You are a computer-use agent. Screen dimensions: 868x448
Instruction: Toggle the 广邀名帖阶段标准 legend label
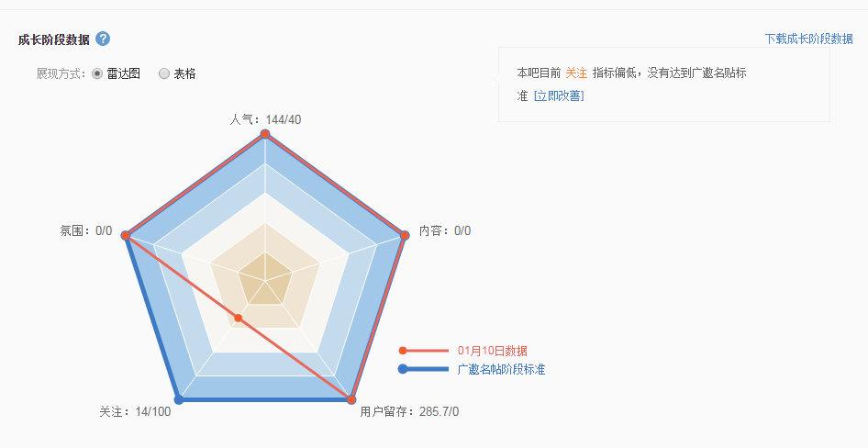[501, 369]
